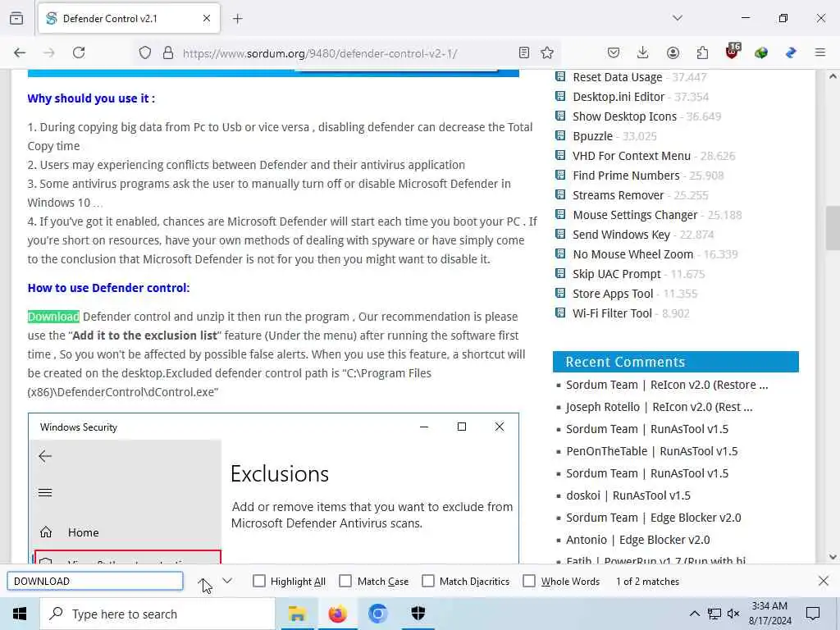Open No Mouse Wheel Zoom link

pos(632,254)
